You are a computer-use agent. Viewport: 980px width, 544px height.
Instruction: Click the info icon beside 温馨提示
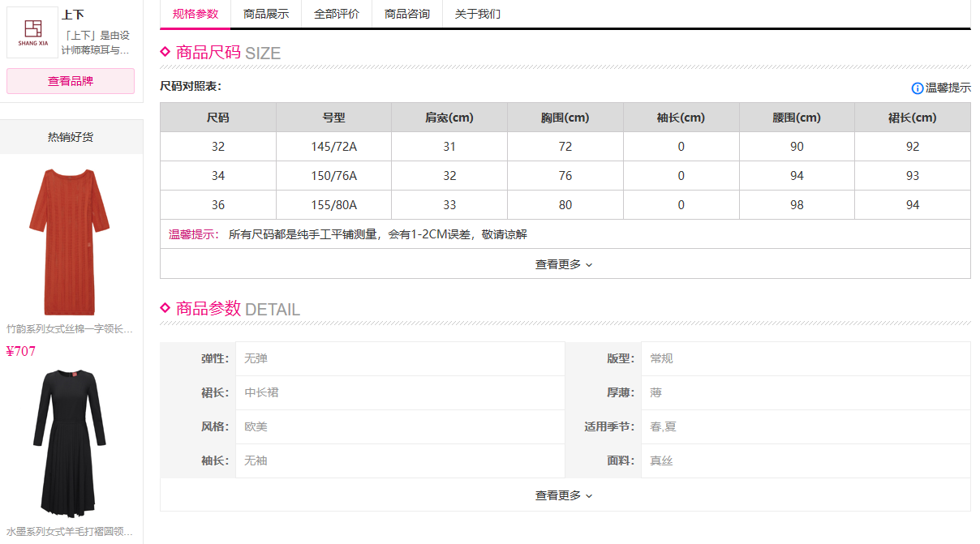pos(918,88)
